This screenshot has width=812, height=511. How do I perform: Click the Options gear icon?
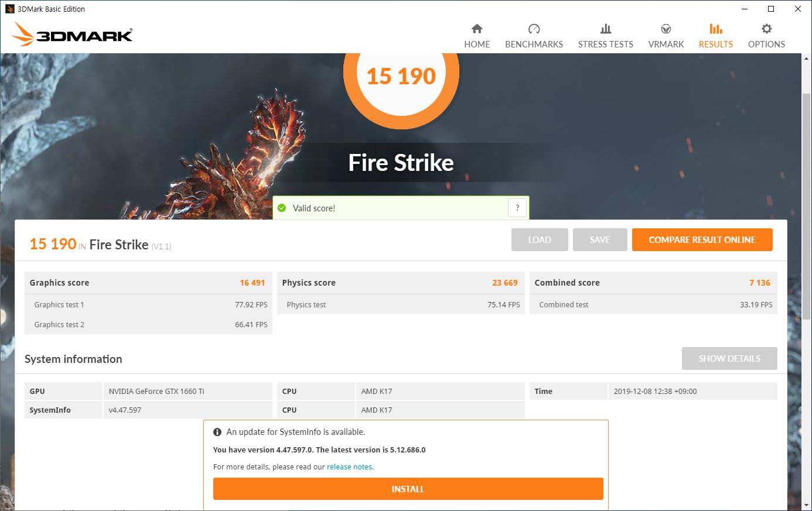pos(766,29)
